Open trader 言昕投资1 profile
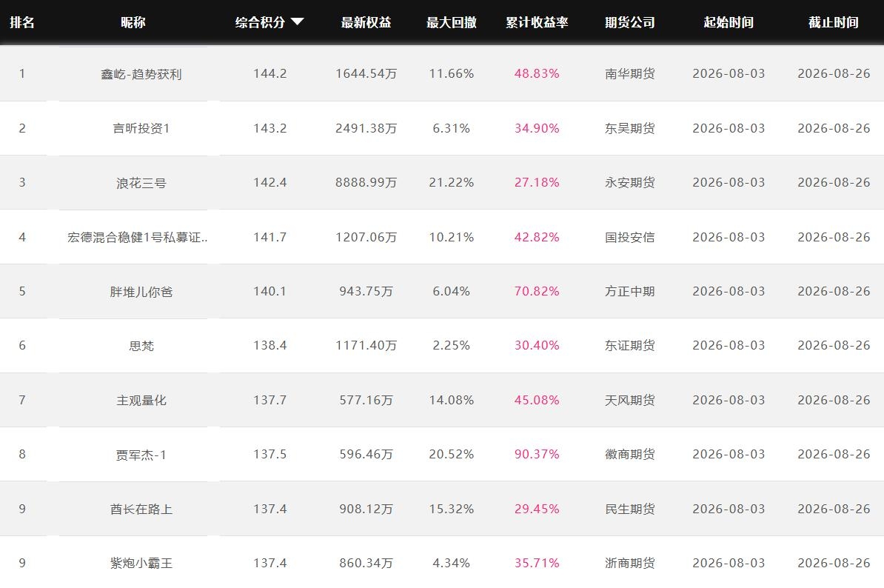Image resolution: width=884 pixels, height=588 pixels. pyautogui.click(x=141, y=129)
